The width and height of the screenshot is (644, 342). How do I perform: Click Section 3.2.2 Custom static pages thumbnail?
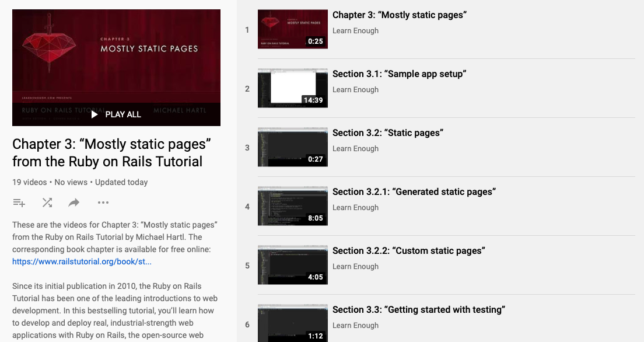tap(292, 265)
